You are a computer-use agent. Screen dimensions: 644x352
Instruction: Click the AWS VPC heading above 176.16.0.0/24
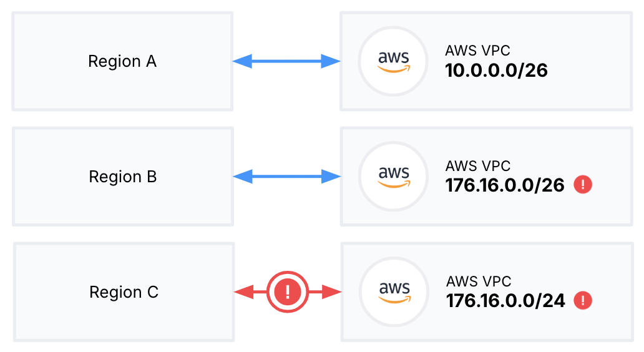pyautogui.click(x=479, y=281)
